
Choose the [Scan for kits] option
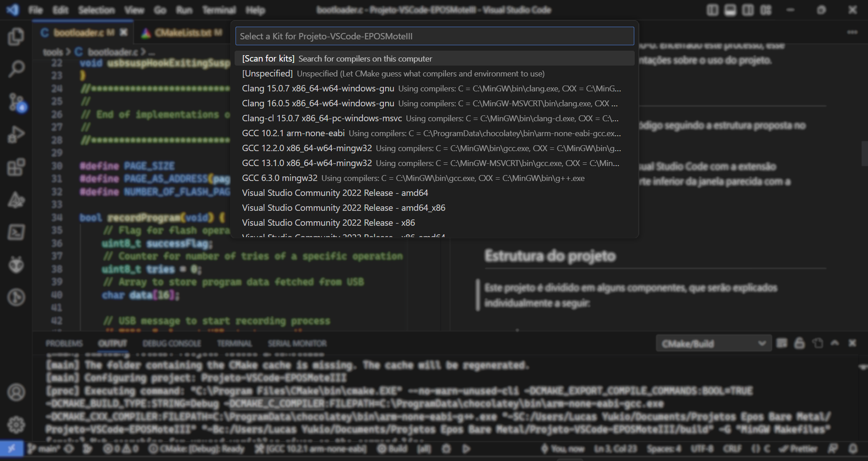point(434,58)
